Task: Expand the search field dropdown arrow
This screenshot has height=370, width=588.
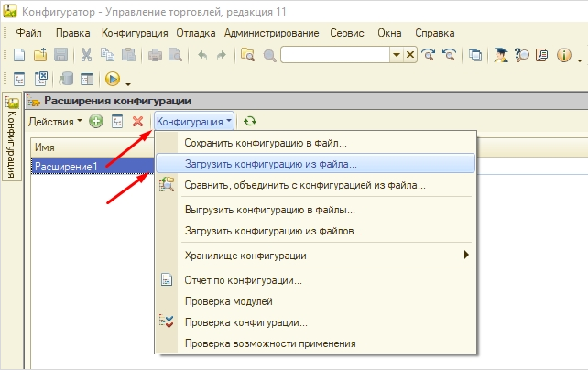Action: click(x=397, y=55)
